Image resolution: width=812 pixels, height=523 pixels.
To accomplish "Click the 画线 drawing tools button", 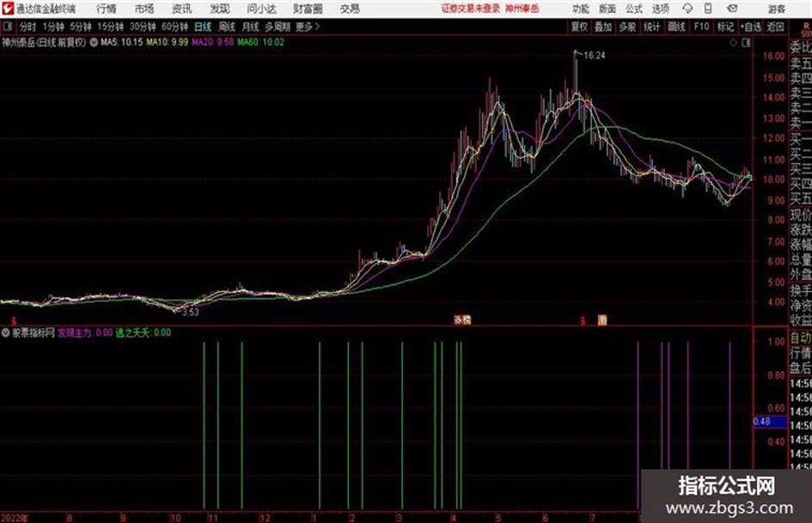I will coord(676,27).
